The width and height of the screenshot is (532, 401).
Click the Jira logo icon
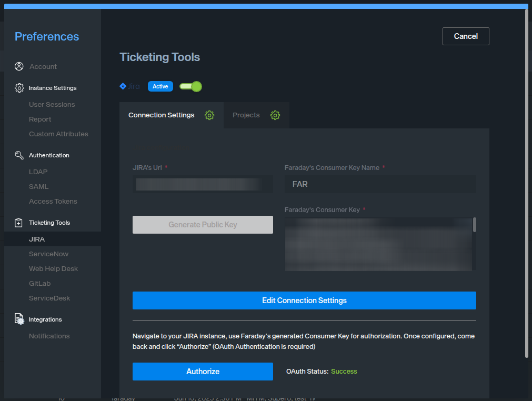[x=123, y=86]
